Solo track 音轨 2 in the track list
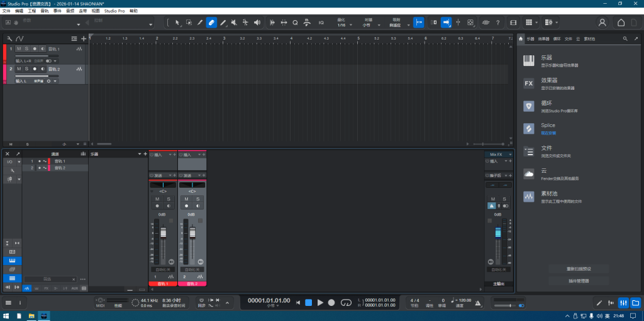 point(26,68)
